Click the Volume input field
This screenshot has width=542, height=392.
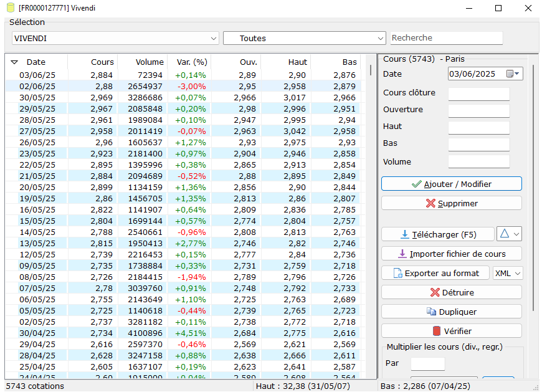tap(478, 161)
